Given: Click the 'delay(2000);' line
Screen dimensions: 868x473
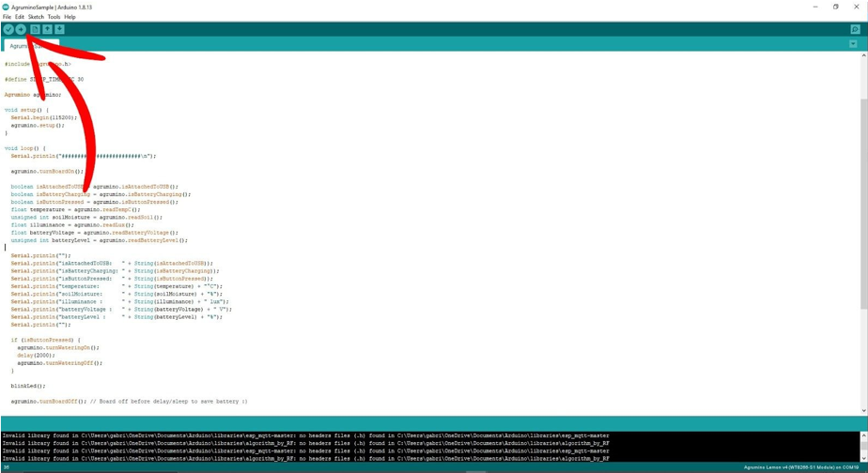Looking at the screenshot, I should pos(36,355).
